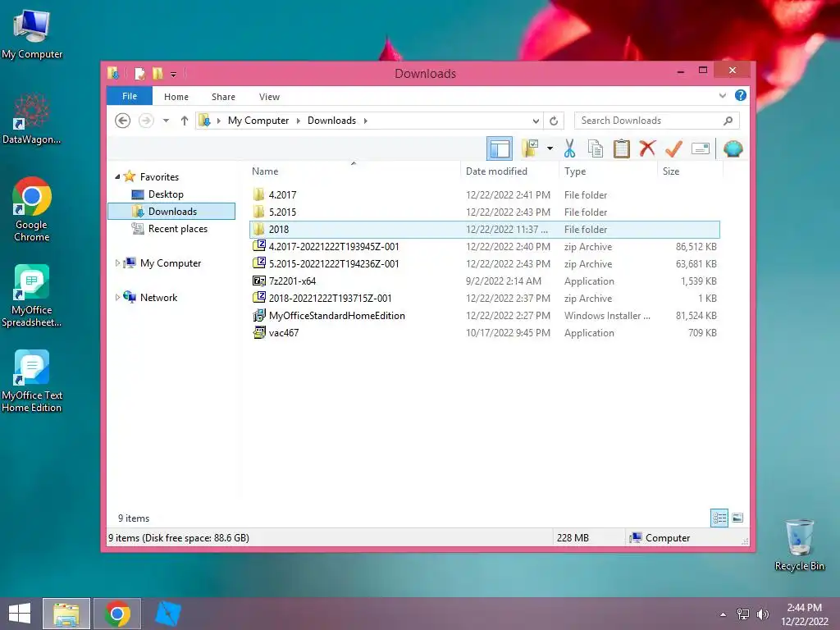Refresh the Downloads folder view

(554, 121)
